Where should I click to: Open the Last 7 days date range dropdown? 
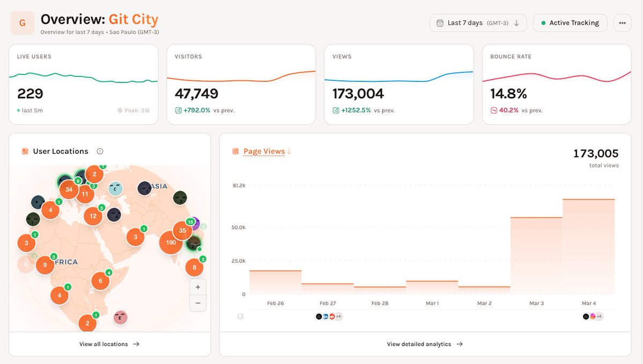click(478, 23)
